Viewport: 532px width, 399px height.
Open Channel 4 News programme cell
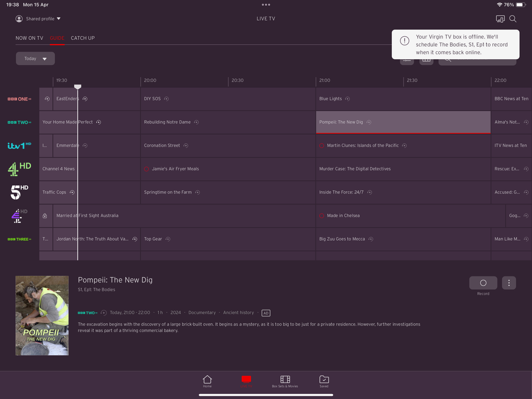click(89, 169)
